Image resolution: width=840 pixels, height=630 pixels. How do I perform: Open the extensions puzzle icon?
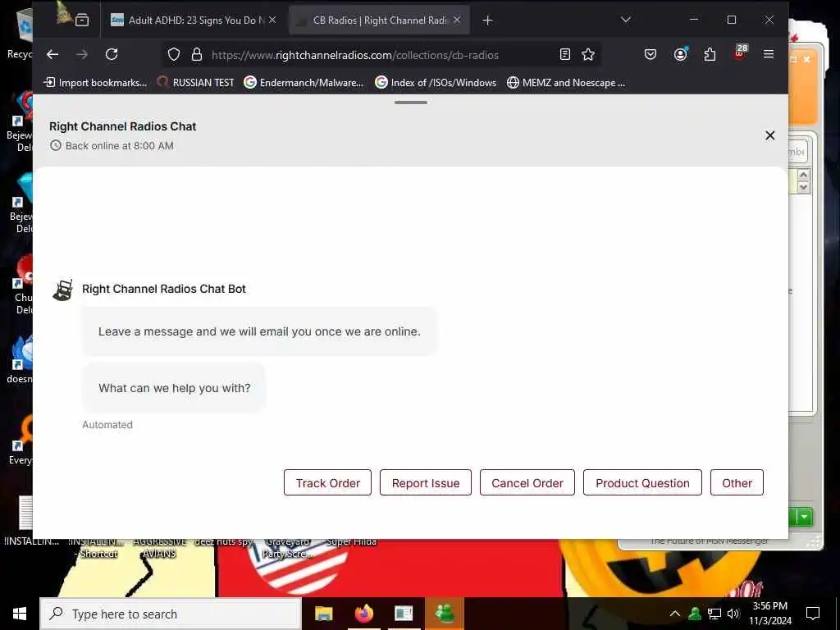(x=710, y=54)
